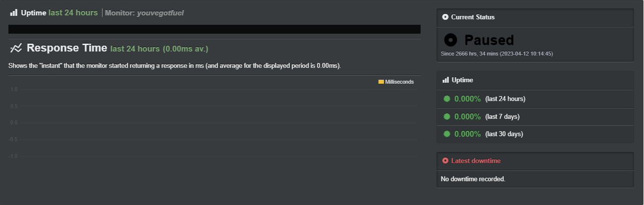This screenshot has height=205, width=644.
Task: Click the Uptime bar chart icon in header
Action: coord(13,13)
